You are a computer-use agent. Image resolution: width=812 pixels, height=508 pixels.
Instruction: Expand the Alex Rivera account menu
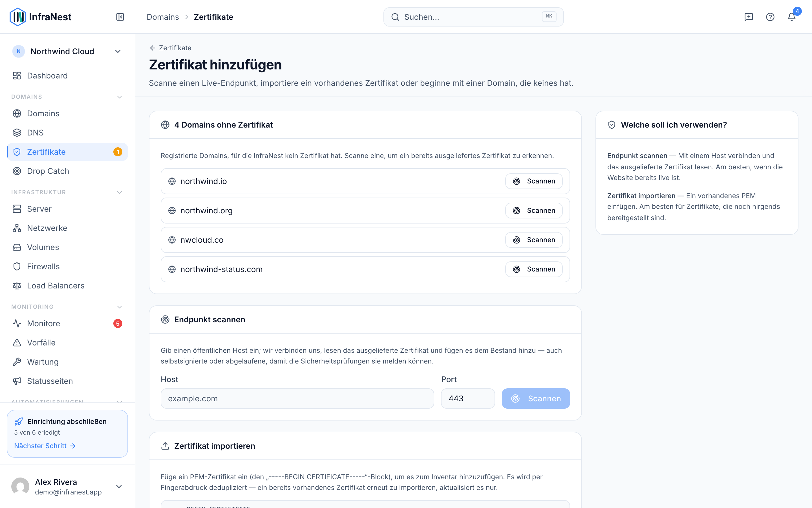(x=119, y=487)
